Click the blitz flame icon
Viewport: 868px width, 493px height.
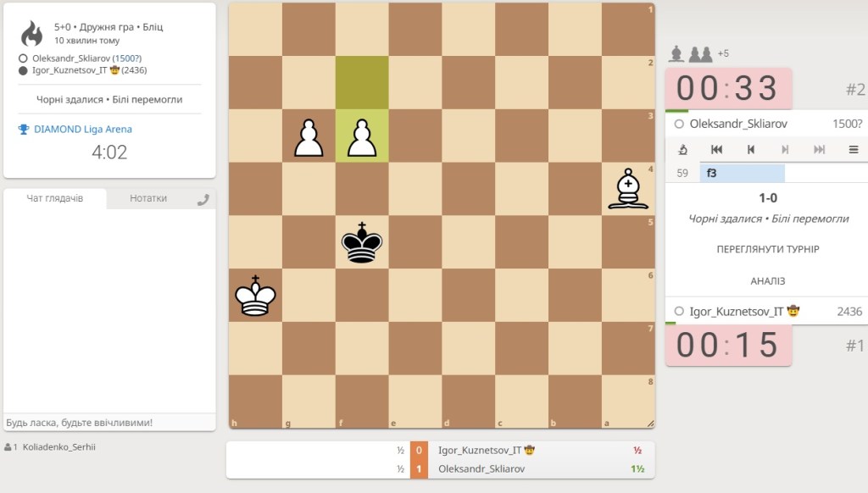(x=31, y=33)
